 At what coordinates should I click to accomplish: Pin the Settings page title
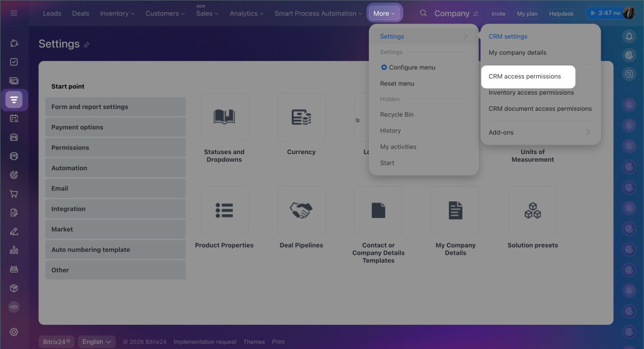(x=87, y=45)
